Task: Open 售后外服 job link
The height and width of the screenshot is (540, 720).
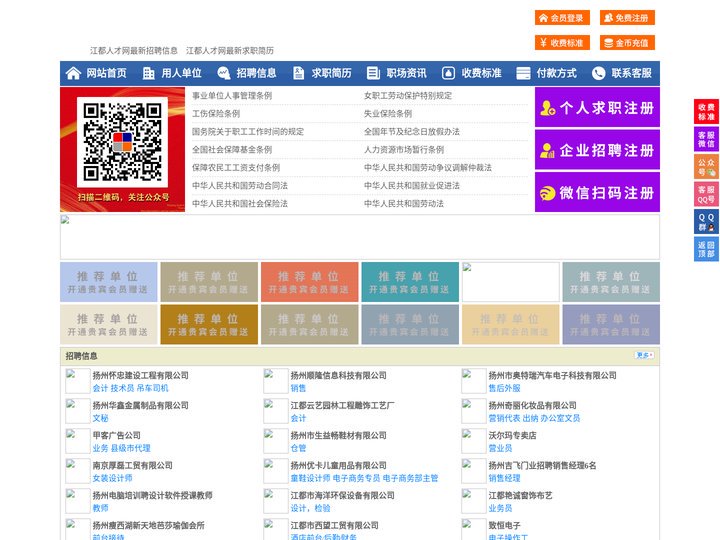Action: 504,388
